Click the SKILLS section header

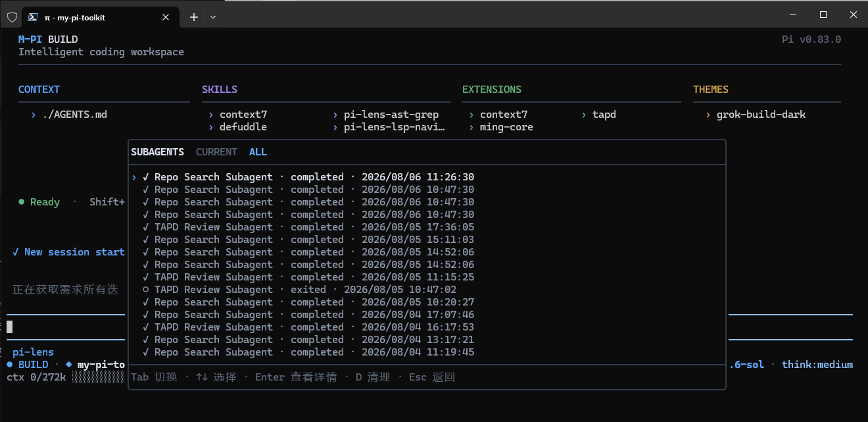point(220,90)
